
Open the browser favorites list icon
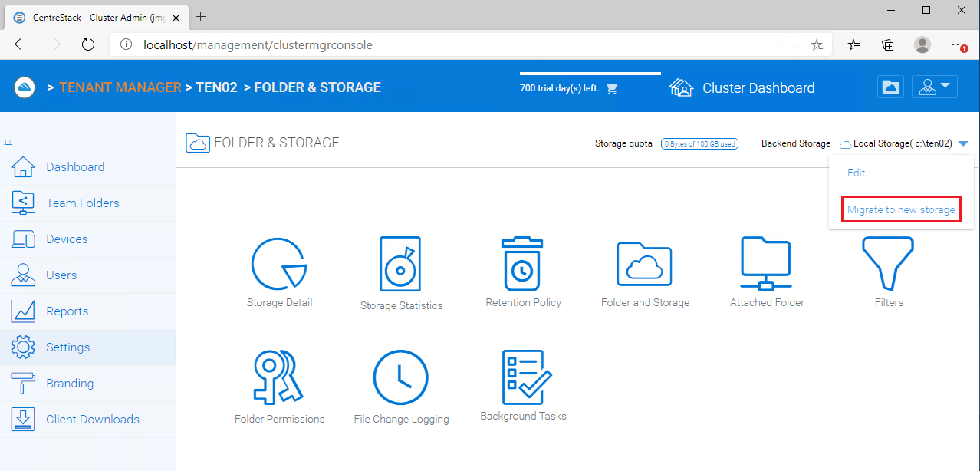click(853, 44)
